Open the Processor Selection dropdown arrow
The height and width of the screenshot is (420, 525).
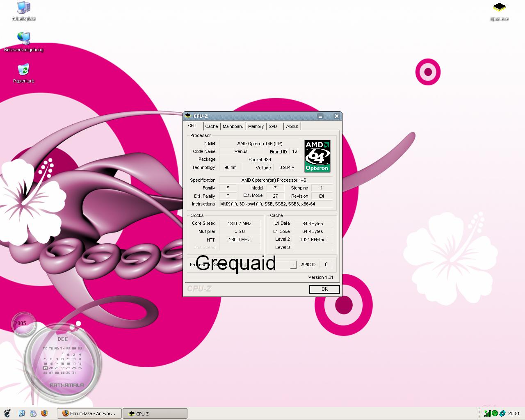(x=293, y=265)
